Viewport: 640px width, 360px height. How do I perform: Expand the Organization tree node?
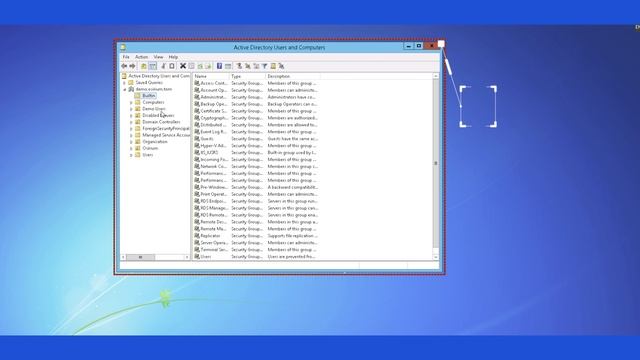[x=131, y=142]
